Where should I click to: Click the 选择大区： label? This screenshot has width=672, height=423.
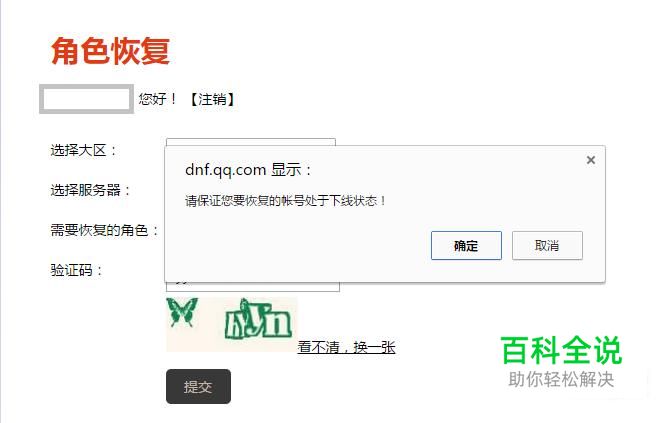pos(84,150)
